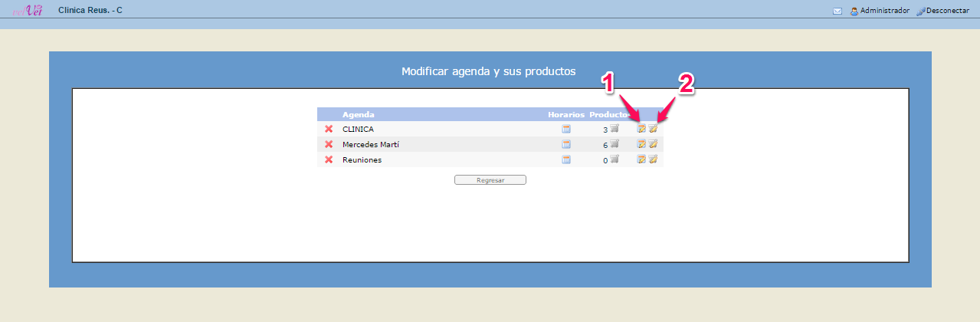Open gray product-edit icon for Mercedes Martí

[653, 144]
